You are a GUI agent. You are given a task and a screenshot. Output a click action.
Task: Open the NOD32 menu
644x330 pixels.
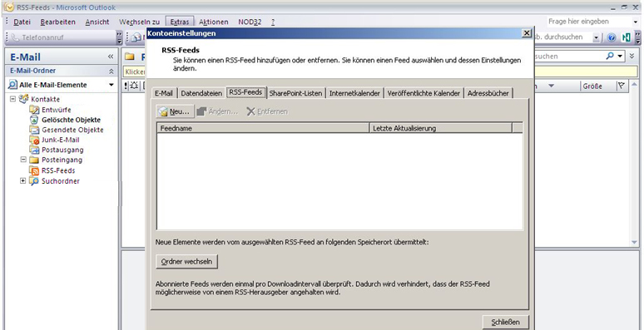coord(250,22)
